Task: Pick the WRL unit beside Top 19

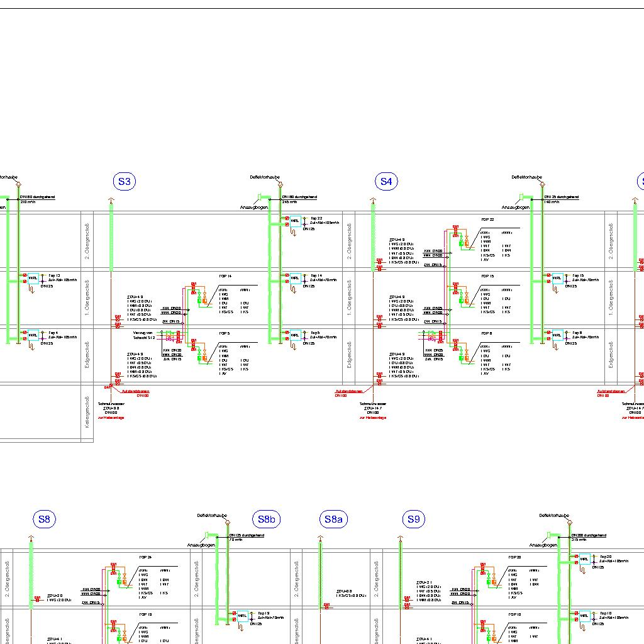Action: click(x=243, y=616)
